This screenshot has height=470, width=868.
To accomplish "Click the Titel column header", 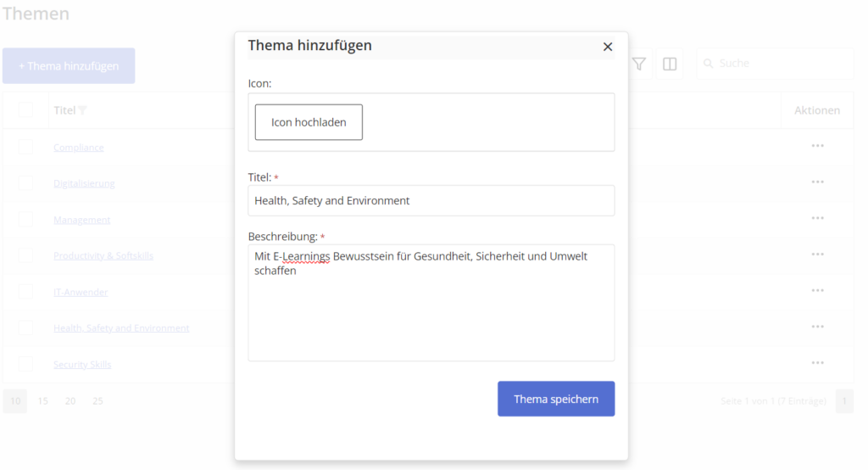I will click(x=64, y=110).
